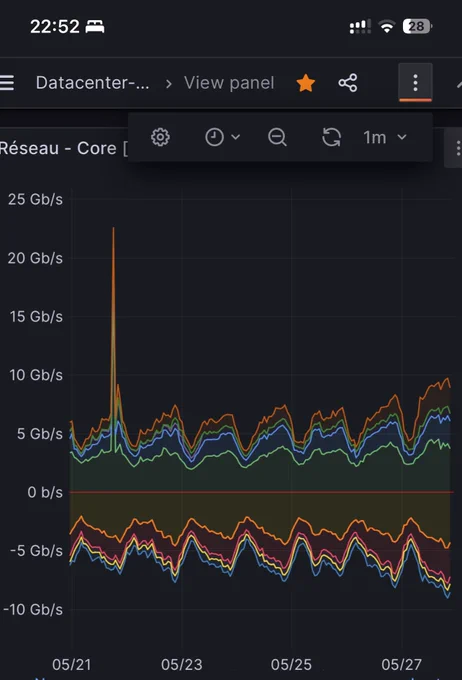Screen dimensions: 462x680
Task: Click the 10 Gb/s axis label
Action: (36, 375)
